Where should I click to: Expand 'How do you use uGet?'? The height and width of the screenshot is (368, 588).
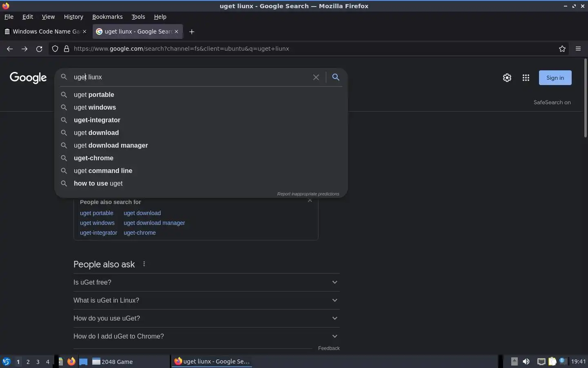point(207,319)
